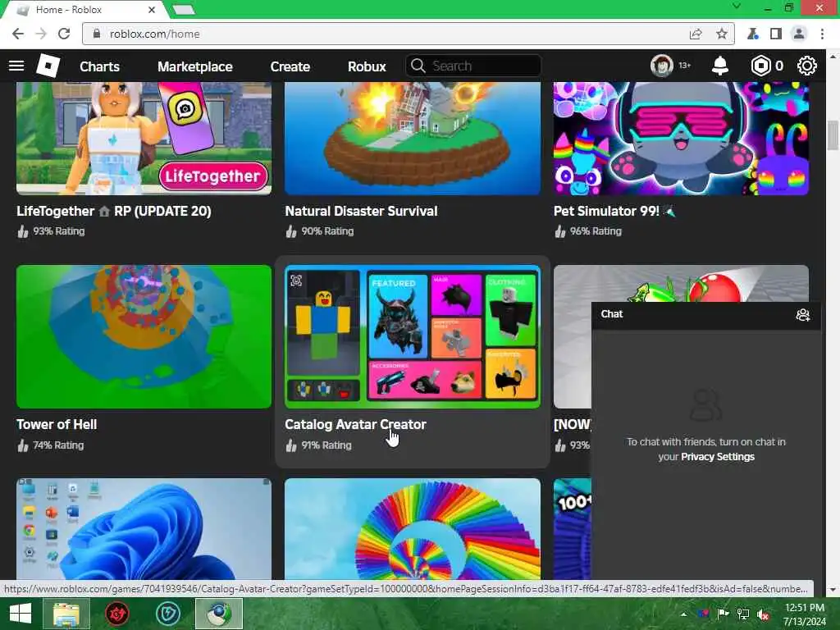Open Privacy Settings link in chat

[717, 456]
